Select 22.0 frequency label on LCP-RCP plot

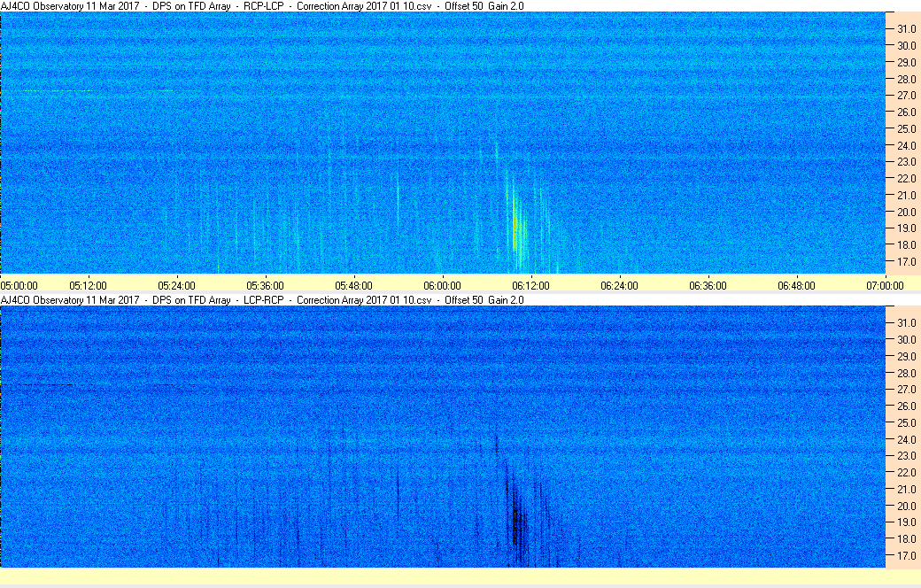click(x=906, y=472)
